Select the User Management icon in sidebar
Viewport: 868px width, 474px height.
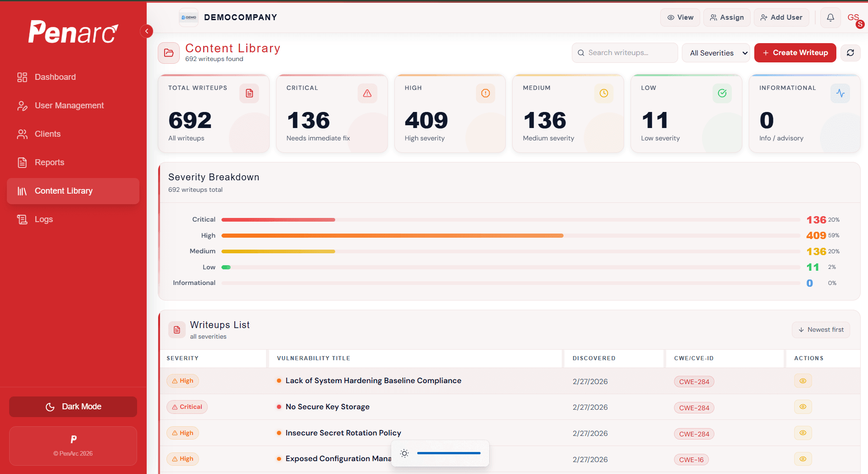(22, 105)
